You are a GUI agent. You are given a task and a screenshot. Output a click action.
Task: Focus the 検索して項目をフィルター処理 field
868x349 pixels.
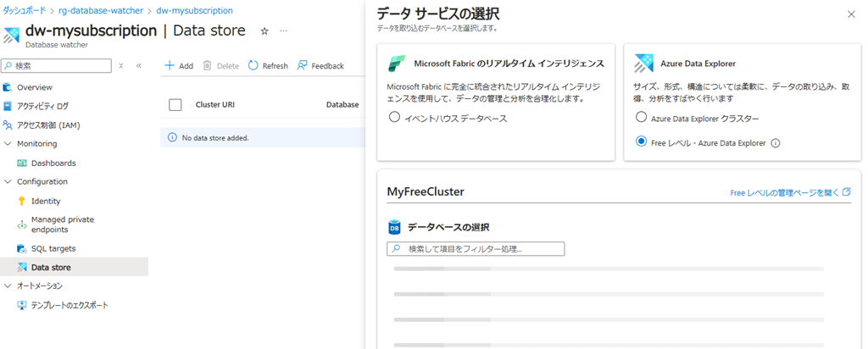click(x=476, y=249)
